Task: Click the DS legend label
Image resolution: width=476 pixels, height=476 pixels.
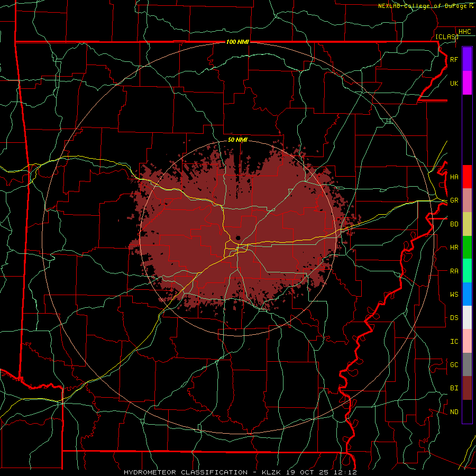Action: pos(454,318)
